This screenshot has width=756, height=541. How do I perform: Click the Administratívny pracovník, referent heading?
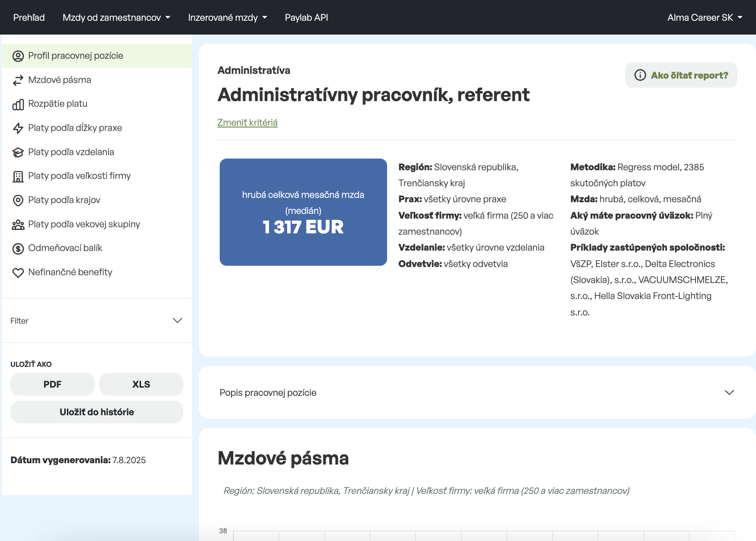374,95
